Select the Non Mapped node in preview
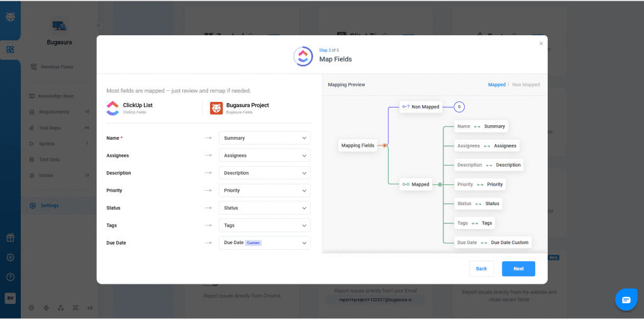 (x=421, y=107)
